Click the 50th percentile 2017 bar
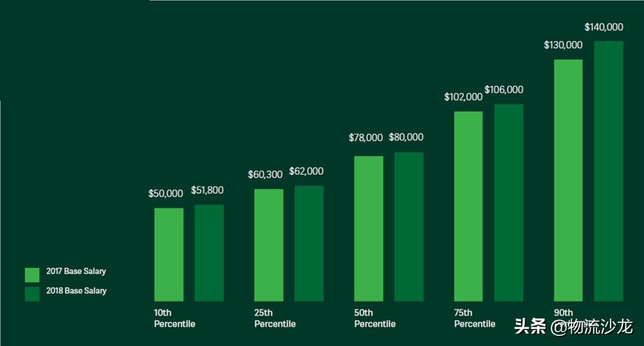Screen dimensions: 644x346 click(x=369, y=228)
